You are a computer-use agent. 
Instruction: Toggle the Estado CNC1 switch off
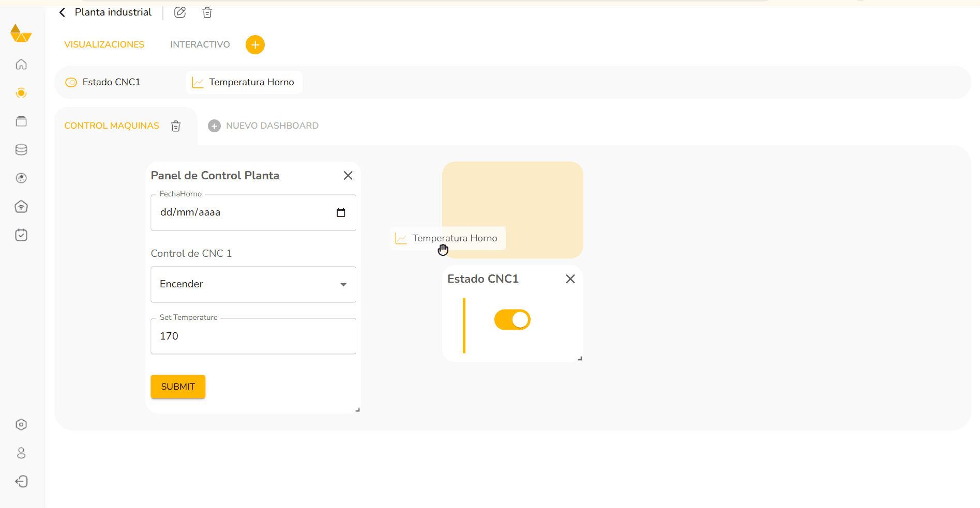pos(512,319)
